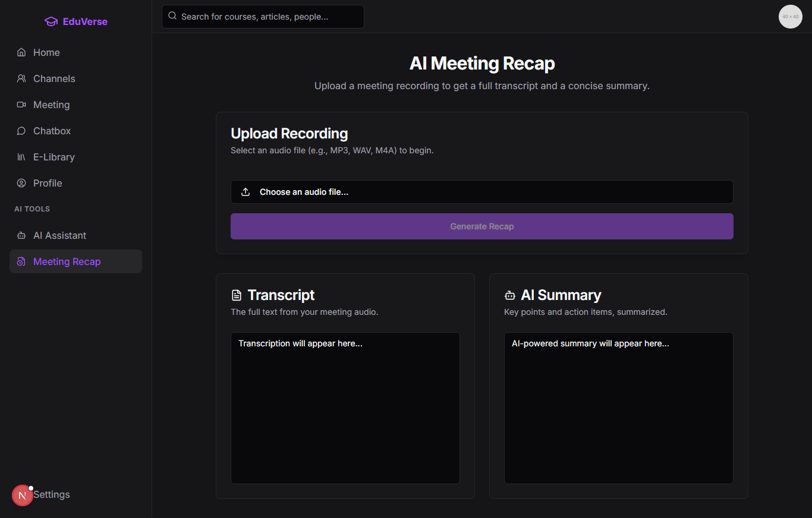Open the Meeting section
Image resolution: width=812 pixels, height=518 pixels.
(75, 105)
